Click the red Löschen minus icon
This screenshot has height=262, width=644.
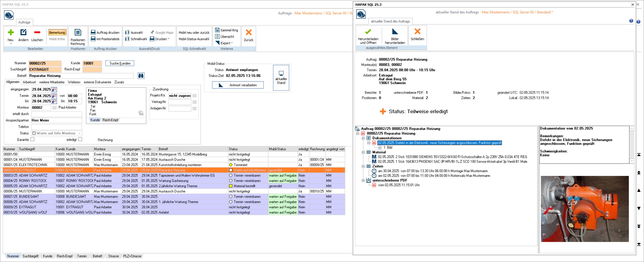pyautogui.click(x=37, y=32)
